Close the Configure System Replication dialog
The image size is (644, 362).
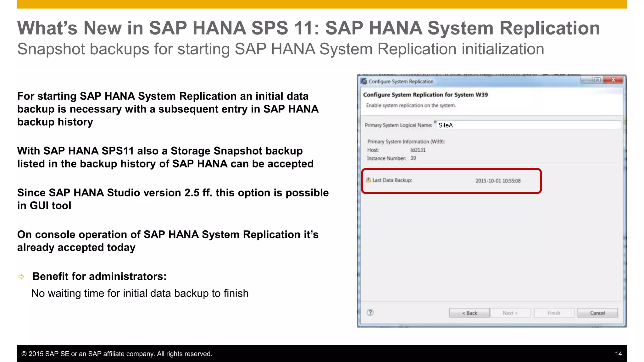click(x=613, y=80)
